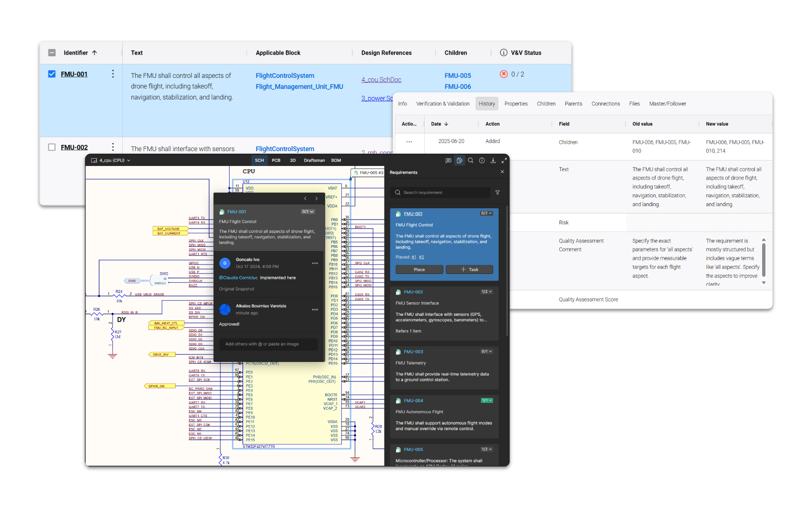Open the comments panel in the schematic viewer
This screenshot has width=812, height=508.
pyautogui.click(x=448, y=160)
